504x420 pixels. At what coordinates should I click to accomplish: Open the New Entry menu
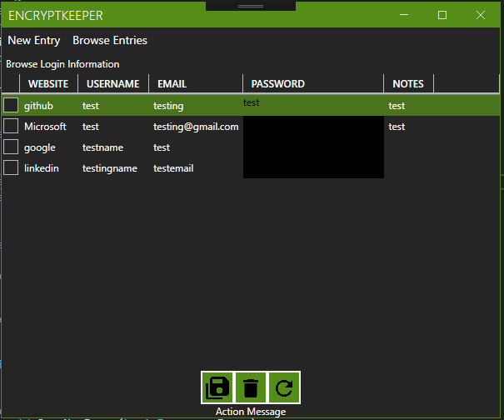pyautogui.click(x=34, y=40)
